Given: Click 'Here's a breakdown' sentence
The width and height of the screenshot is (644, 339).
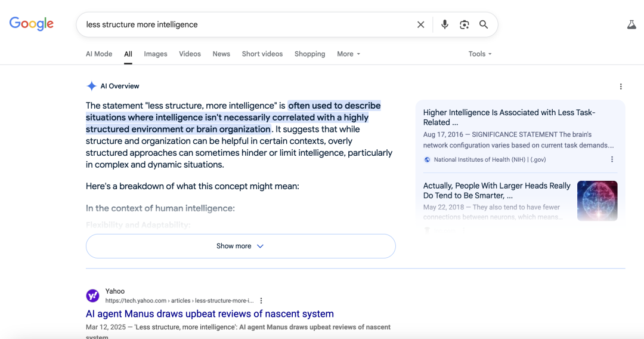Looking at the screenshot, I should coord(193,186).
